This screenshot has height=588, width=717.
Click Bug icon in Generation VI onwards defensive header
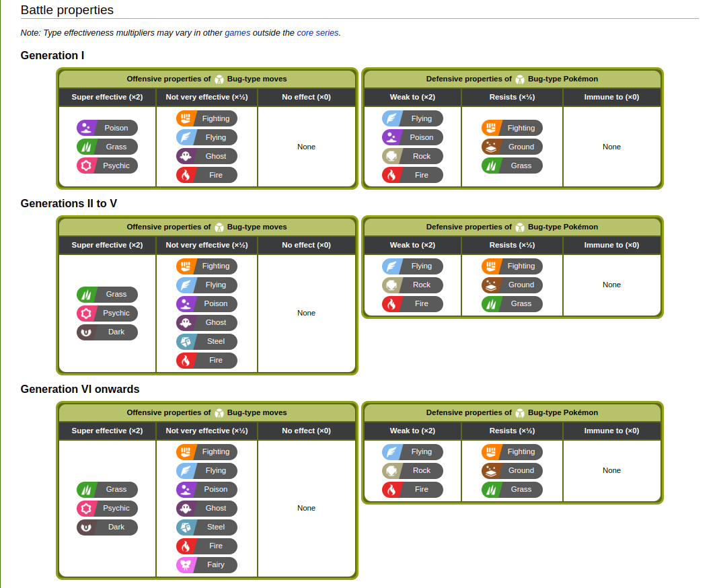tap(520, 413)
